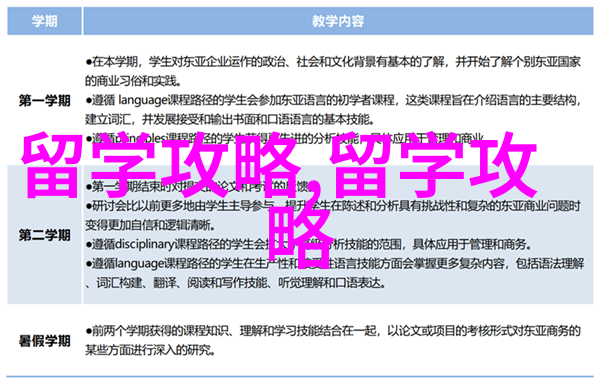Image resolution: width=600 pixels, height=384 pixels.
Task: Click the right pink 留学攻 watermark text
Action: coord(433,165)
